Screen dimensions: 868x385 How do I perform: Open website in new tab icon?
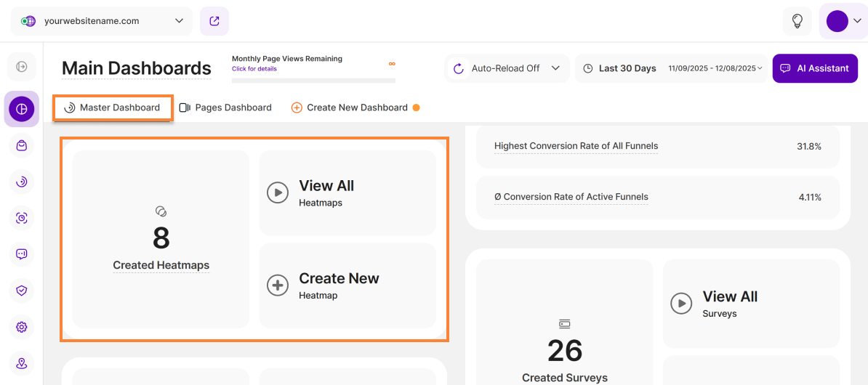coord(214,21)
